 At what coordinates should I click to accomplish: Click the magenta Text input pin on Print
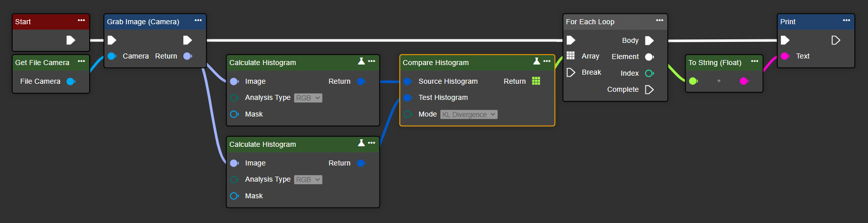coord(785,56)
